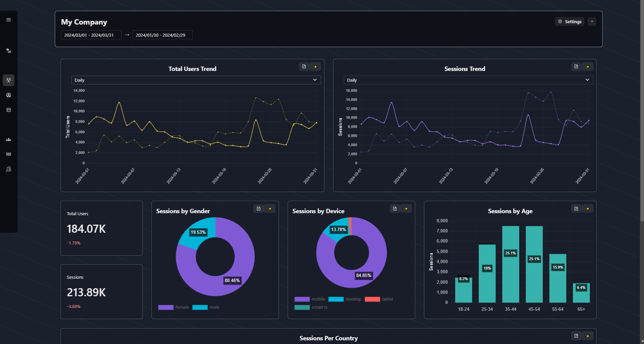Click the 65+ age bar
The width and height of the screenshot is (644, 344).
point(581,293)
